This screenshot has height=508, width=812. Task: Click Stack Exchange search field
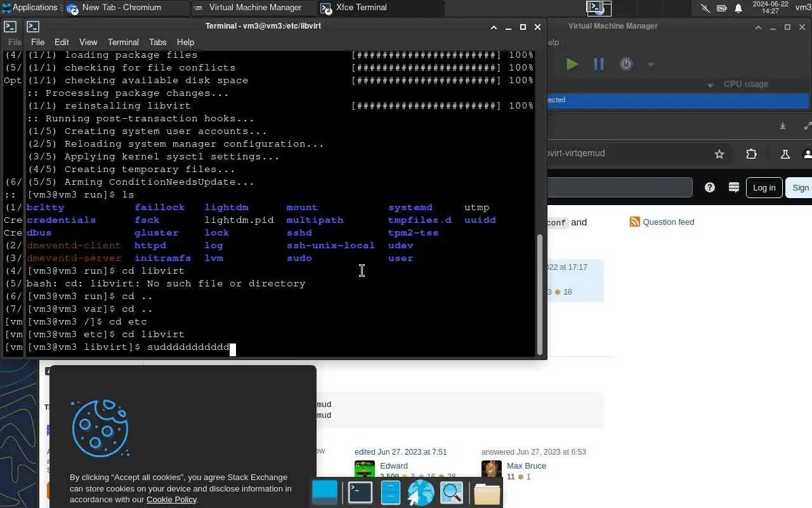[x=619, y=187]
